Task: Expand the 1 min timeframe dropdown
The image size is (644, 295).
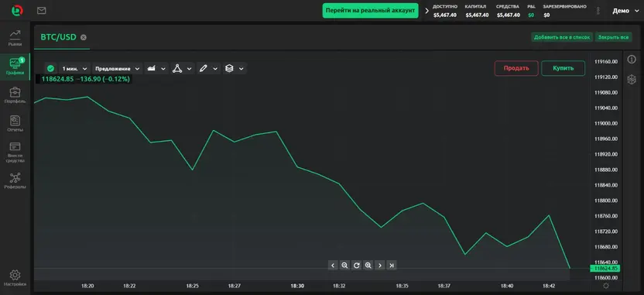Action: tap(74, 69)
